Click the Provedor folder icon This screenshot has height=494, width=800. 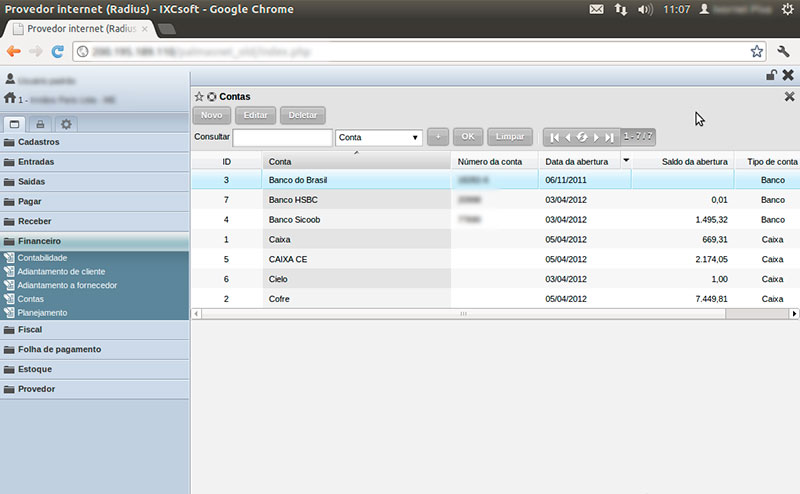pos(9,389)
